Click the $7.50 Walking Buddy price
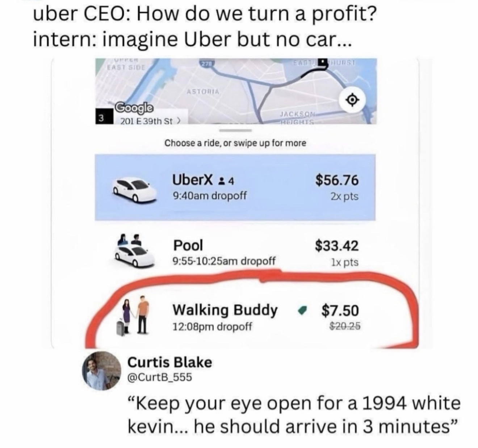 click(340, 310)
